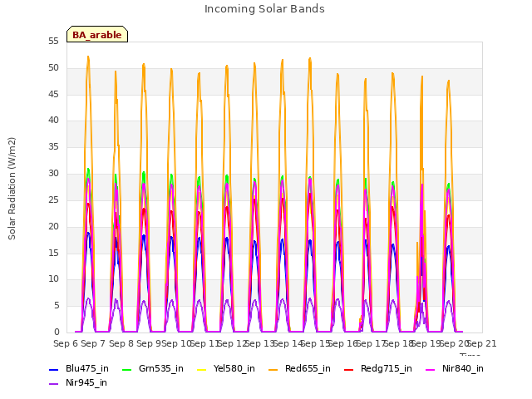Click the Blu475_in legend label

(86, 368)
